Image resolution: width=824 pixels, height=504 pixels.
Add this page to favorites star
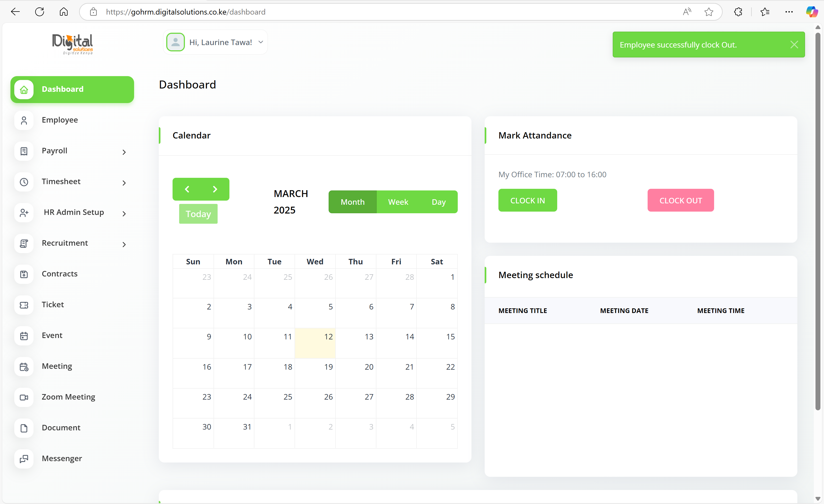709,12
